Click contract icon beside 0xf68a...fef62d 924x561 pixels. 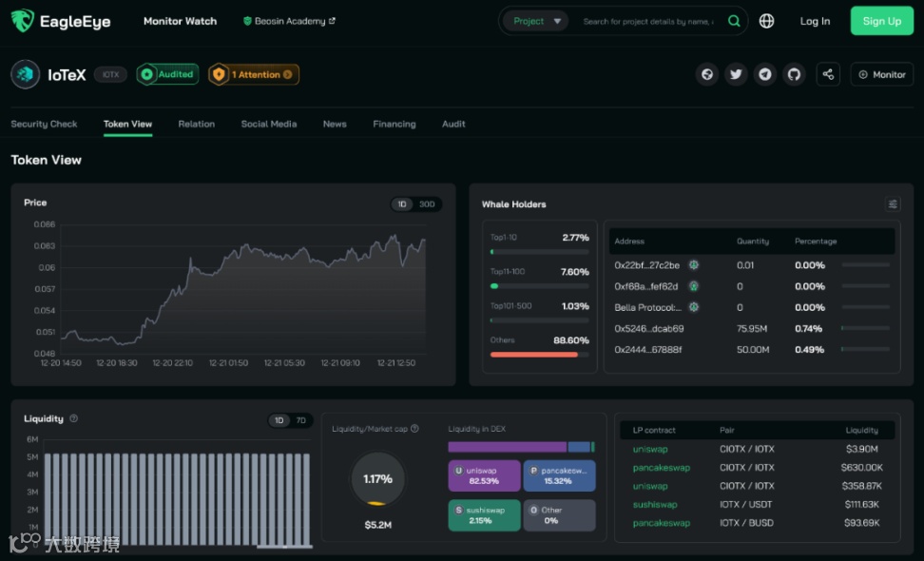pyautogui.click(x=694, y=286)
